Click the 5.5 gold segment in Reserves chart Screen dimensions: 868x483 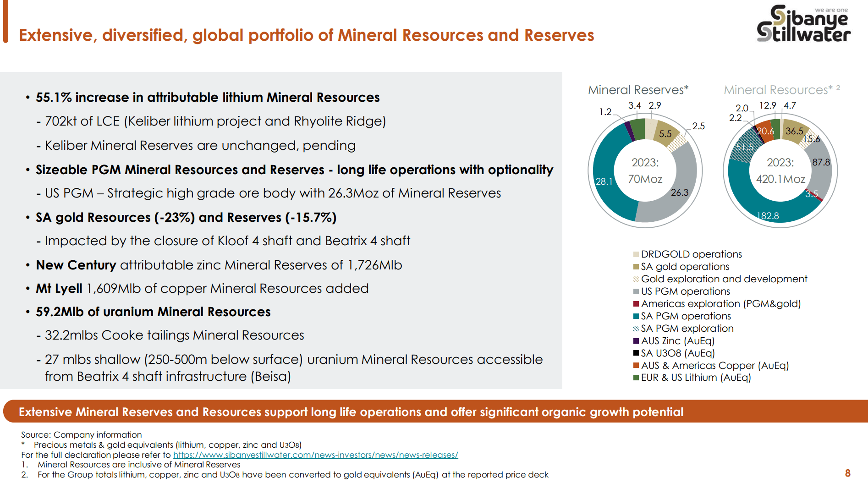pyautogui.click(x=665, y=134)
